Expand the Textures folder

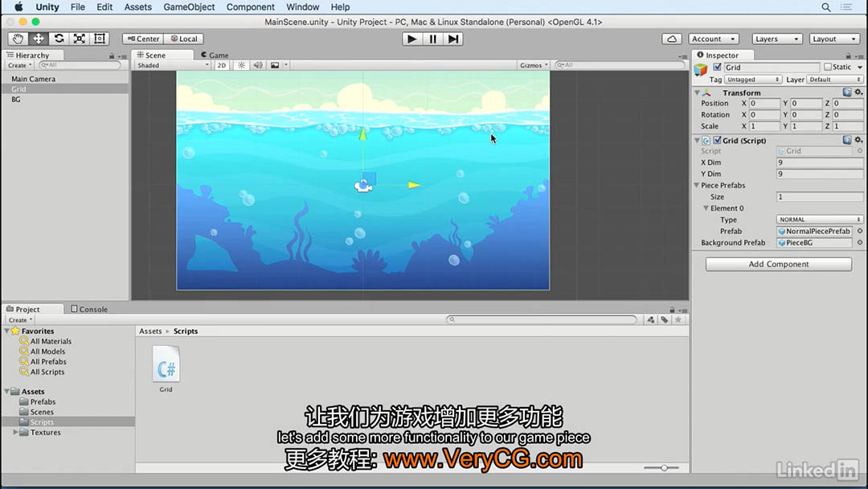pos(15,432)
